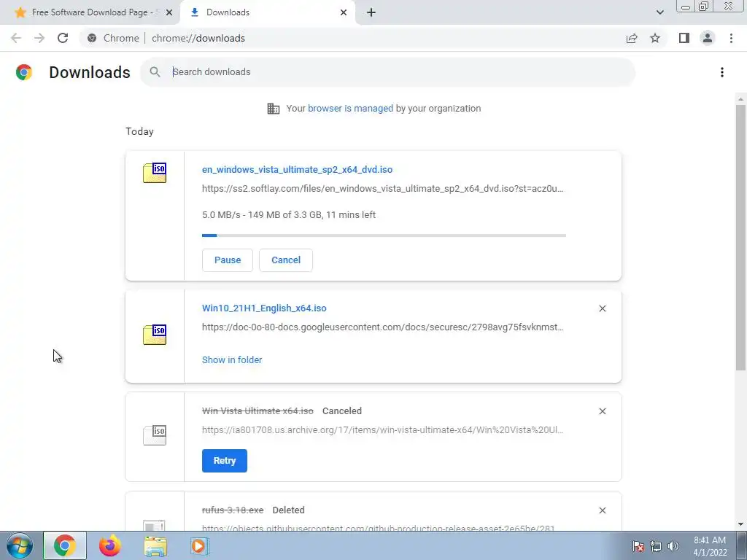This screenshot has width=747, height=560.
Task: Close the Free Software Download Page tab
Action: (169, 12)
